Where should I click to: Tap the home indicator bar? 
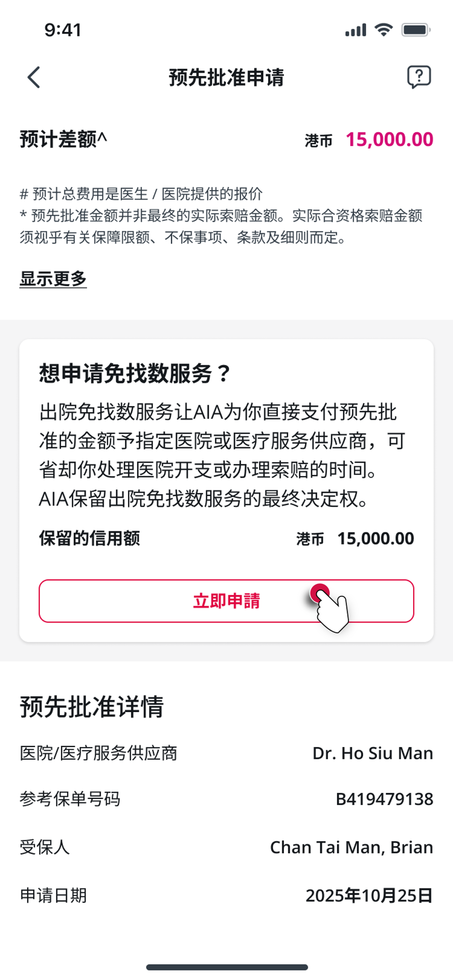point(227,967)
